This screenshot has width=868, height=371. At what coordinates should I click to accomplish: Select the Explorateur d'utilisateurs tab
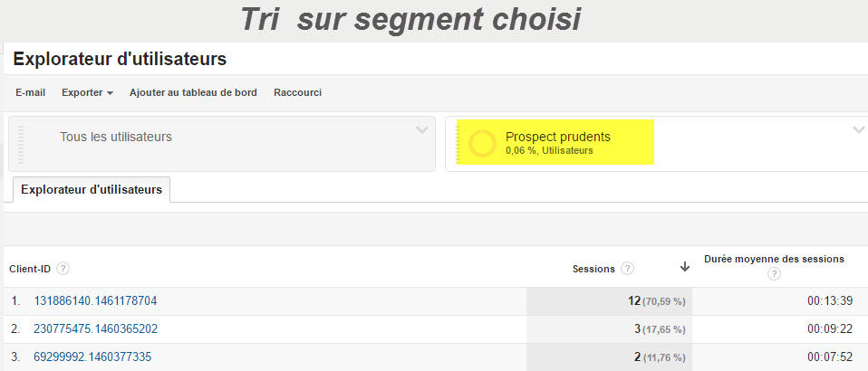92,190
